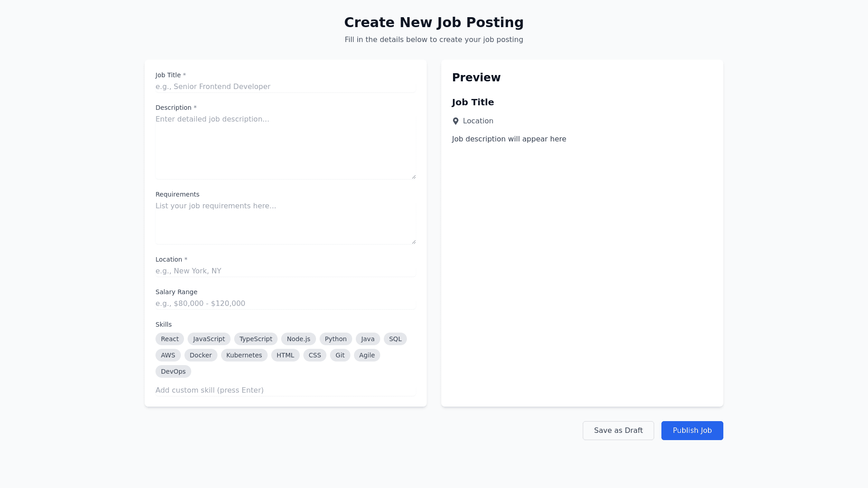This screenshot has width=868, height=488.
Task: Enable the DevOps skill chip
Action: (x=173, y=371)
